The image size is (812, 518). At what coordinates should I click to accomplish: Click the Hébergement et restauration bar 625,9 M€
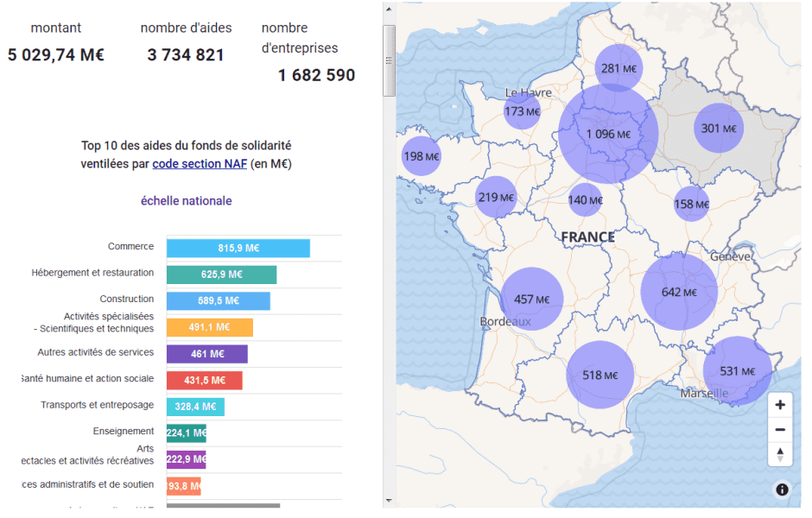click(x=222, y=275)
